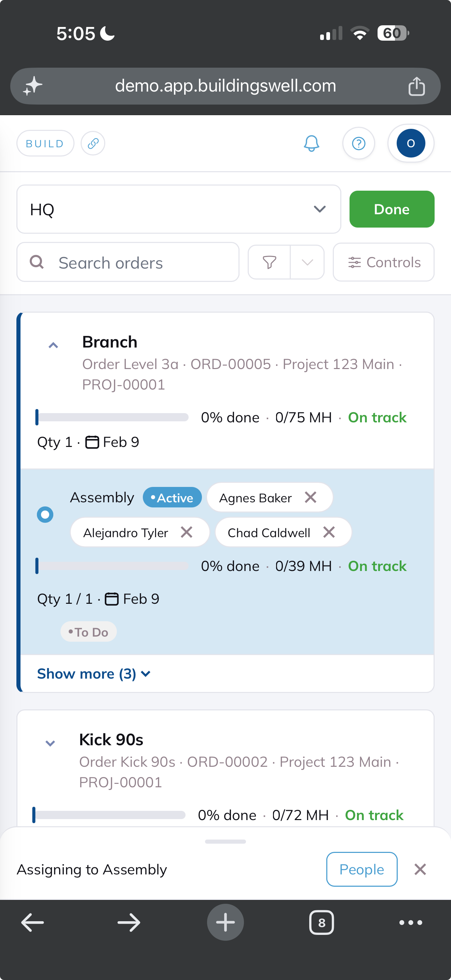Open the help question mark icon
Screen dimensions: 451x980
tap(359, 144)
